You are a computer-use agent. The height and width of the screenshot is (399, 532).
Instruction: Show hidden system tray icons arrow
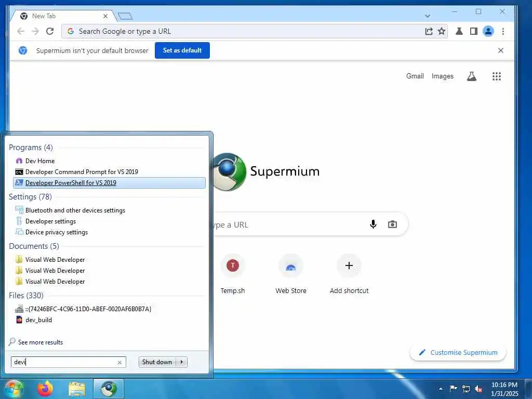tap(441, 389)
